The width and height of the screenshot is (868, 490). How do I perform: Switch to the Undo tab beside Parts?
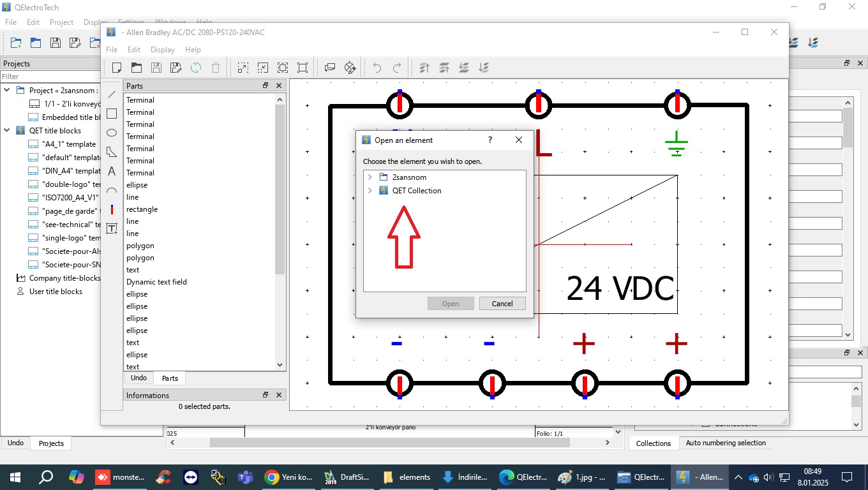click(x=138, y=378)
